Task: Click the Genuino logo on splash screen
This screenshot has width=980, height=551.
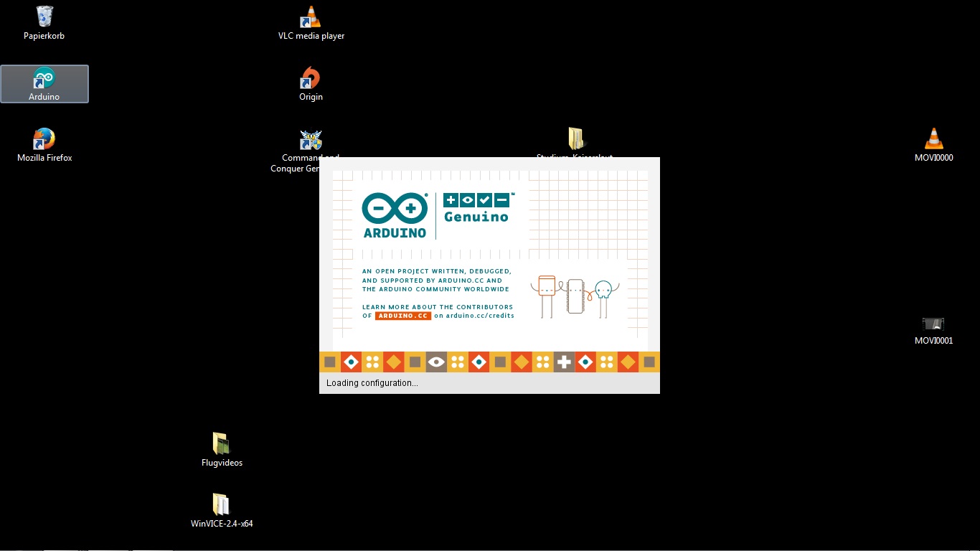Action: 476,207
